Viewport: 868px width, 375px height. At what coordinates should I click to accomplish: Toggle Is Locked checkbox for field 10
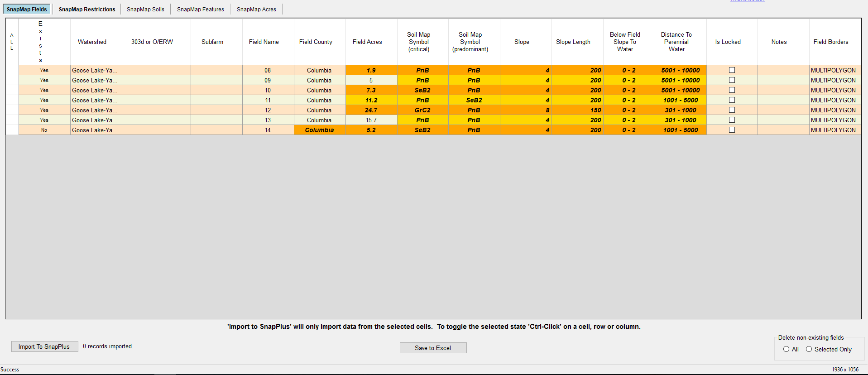[x=732, y=90]
